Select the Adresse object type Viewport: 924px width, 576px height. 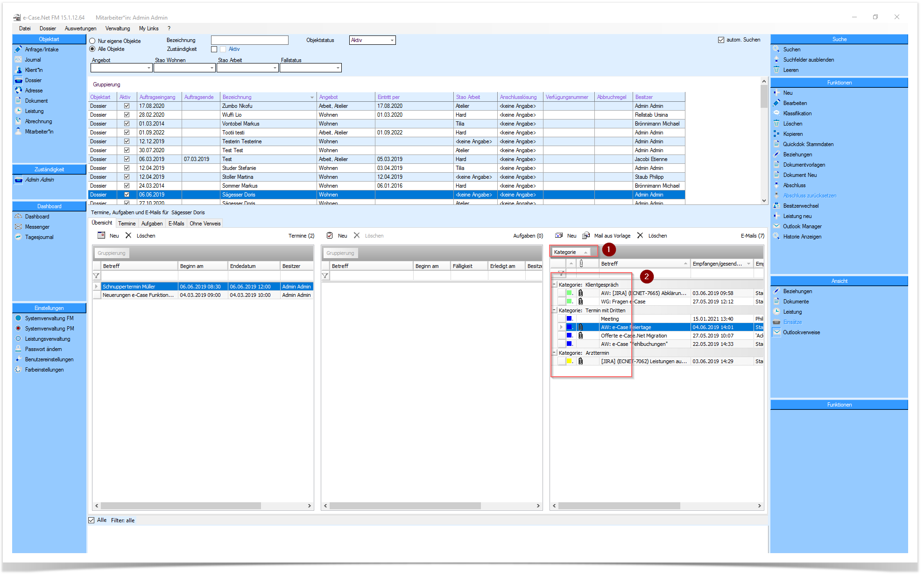pos(34,91)
